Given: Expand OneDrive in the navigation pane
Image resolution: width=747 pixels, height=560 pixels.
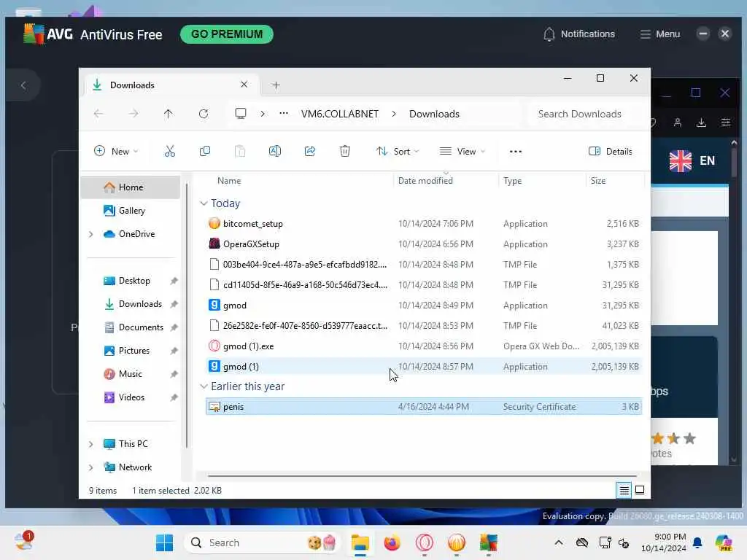Looking at the screenshot, I should point(90,234).
